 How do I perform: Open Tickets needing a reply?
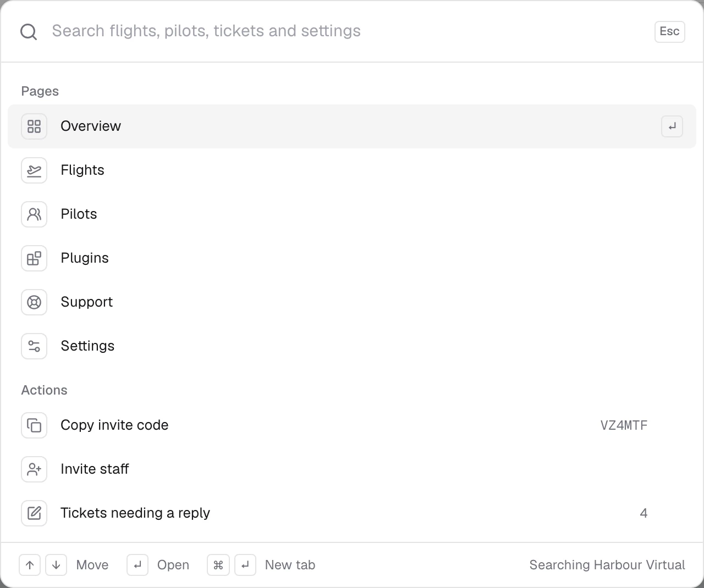point(352,513)
